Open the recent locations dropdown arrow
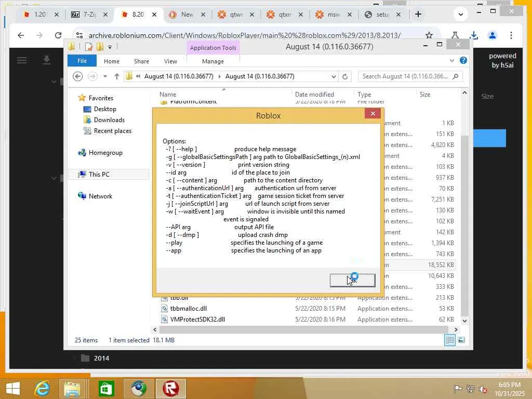The image size is (532, 399). [105, 76]
